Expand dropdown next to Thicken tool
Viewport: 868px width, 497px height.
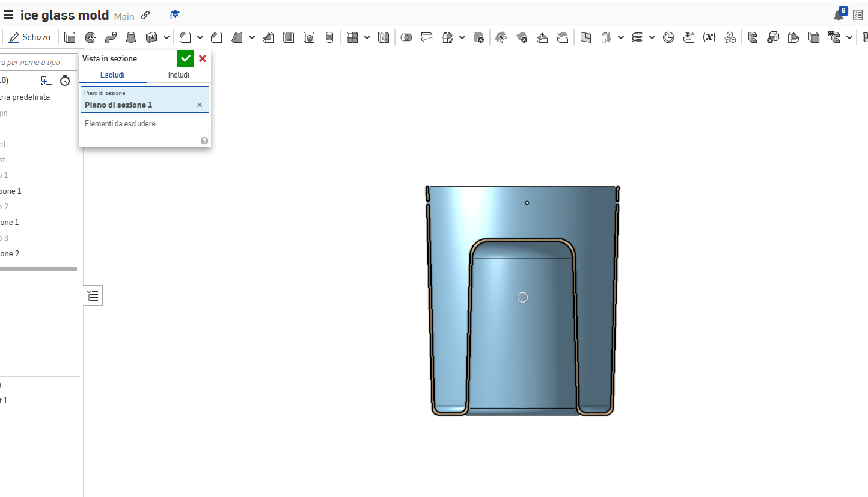(x=166, y=37)
